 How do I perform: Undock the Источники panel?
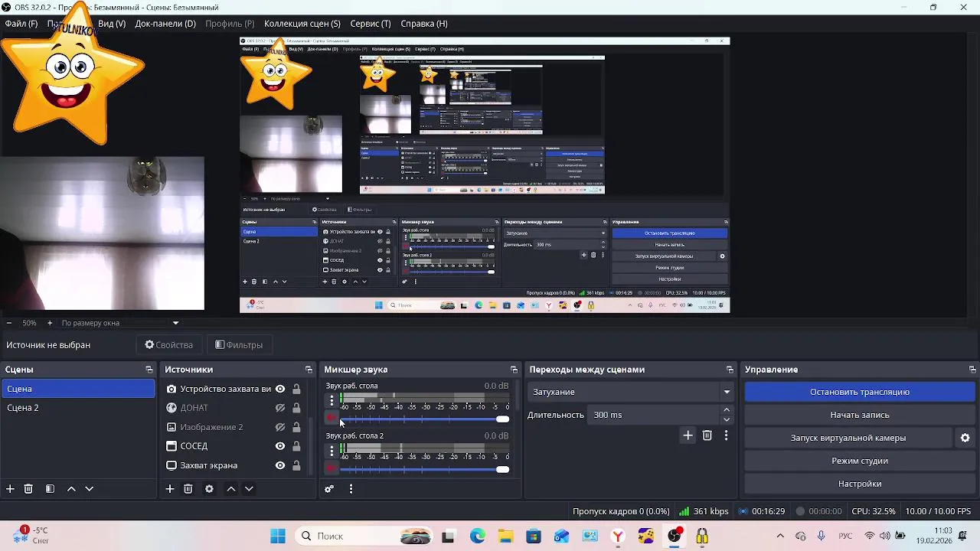pyautogui.click(x=309, y=370)
